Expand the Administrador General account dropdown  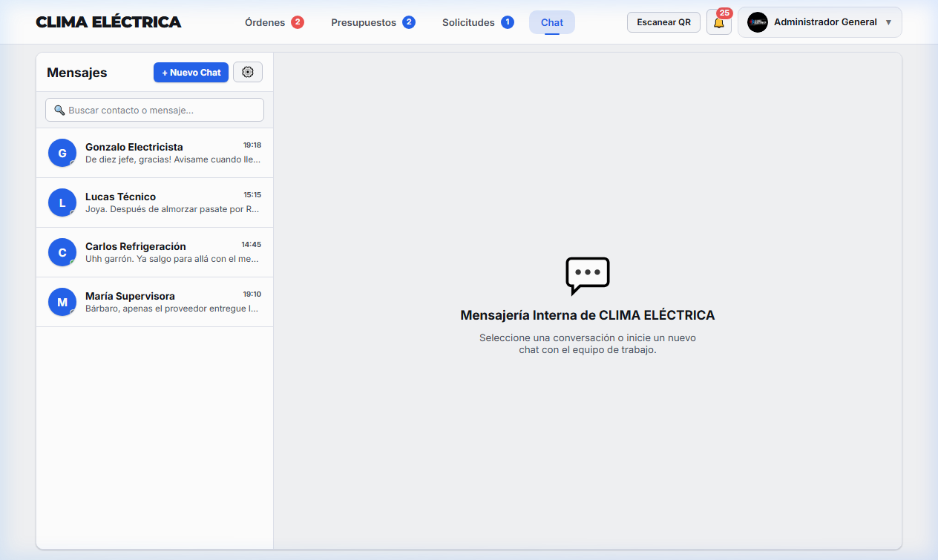820,22
